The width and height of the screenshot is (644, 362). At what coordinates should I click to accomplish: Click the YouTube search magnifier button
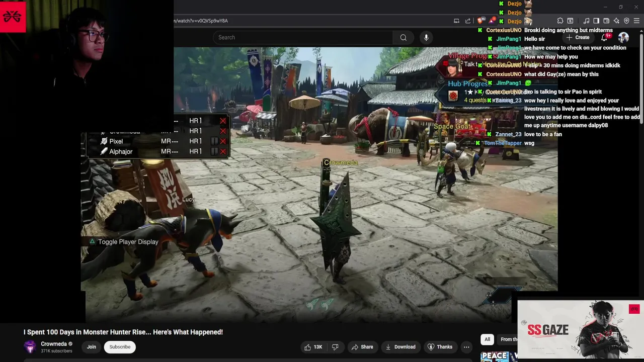tap(404, 37)
